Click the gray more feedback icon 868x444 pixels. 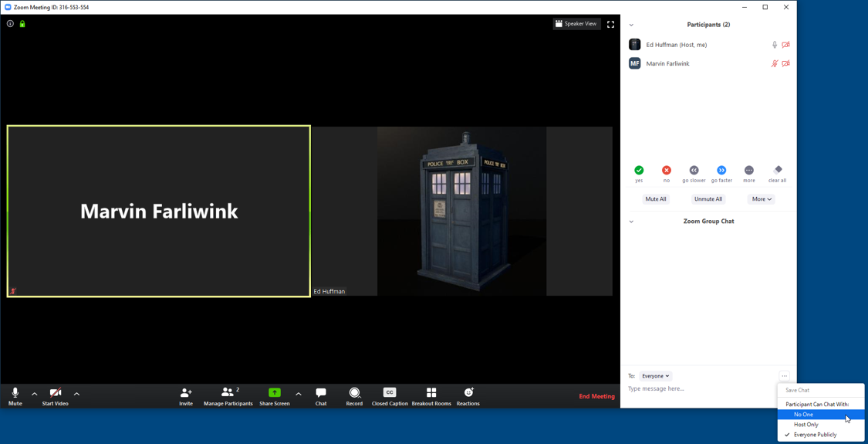(749, 170)
